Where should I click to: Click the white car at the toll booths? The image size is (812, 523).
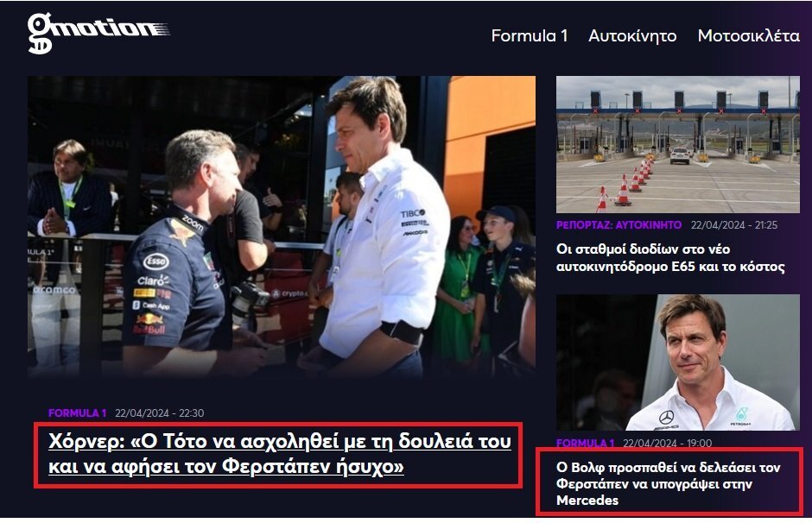coord(680,155)
